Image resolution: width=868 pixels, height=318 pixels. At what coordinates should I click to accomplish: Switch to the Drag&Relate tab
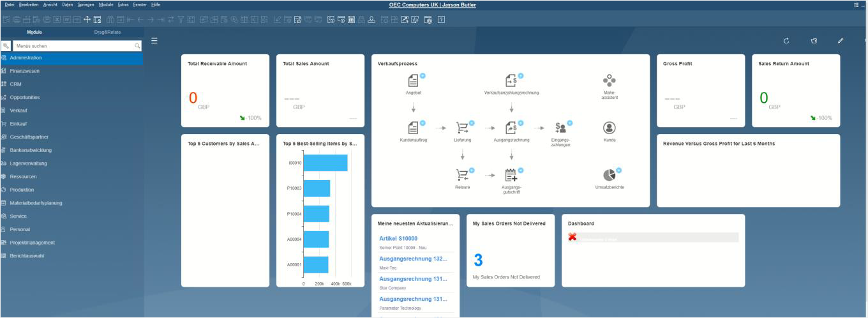click(107, 32)
